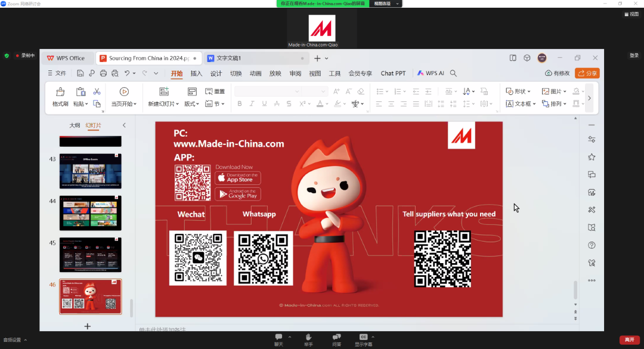The width and height of the screenshot is (644, 349).
Task: Expand the ribbon overflow arrow at right
Action: click(589, 98)
